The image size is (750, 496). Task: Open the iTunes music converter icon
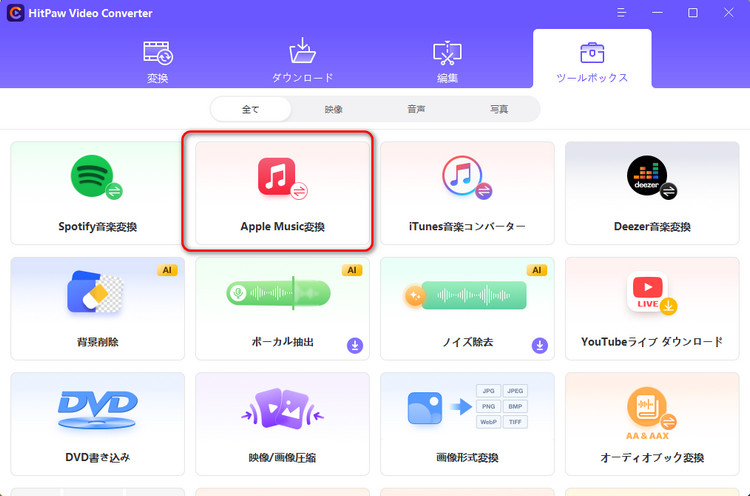pos(467,177)
